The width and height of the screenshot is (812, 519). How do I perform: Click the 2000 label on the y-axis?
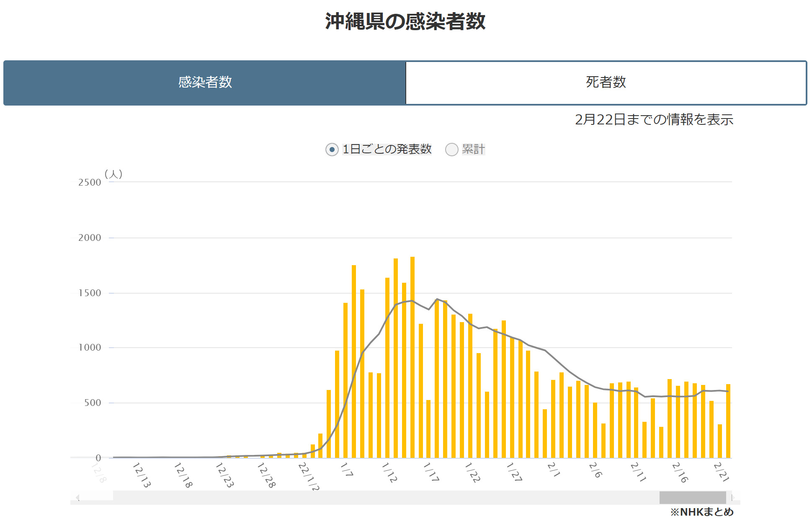coord(90,238)
